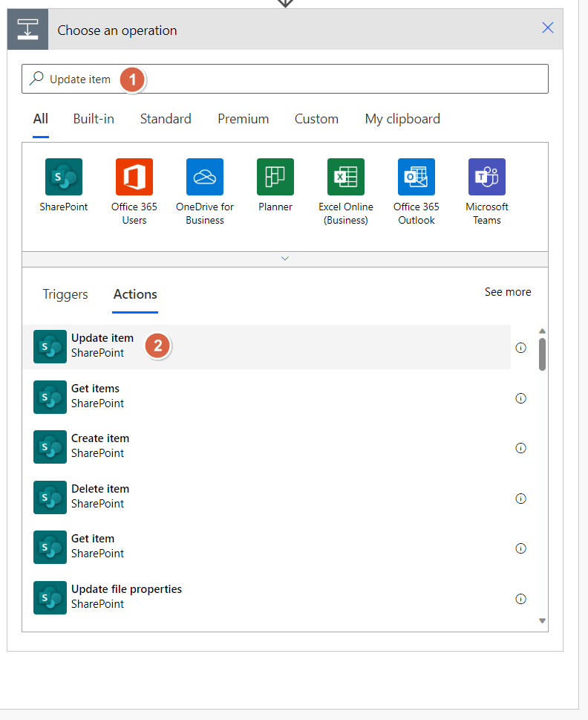Click SharePoint icon beside Delete item
Image resolution: width=588 pixels, height=720 pixels.
coord(50,497)
